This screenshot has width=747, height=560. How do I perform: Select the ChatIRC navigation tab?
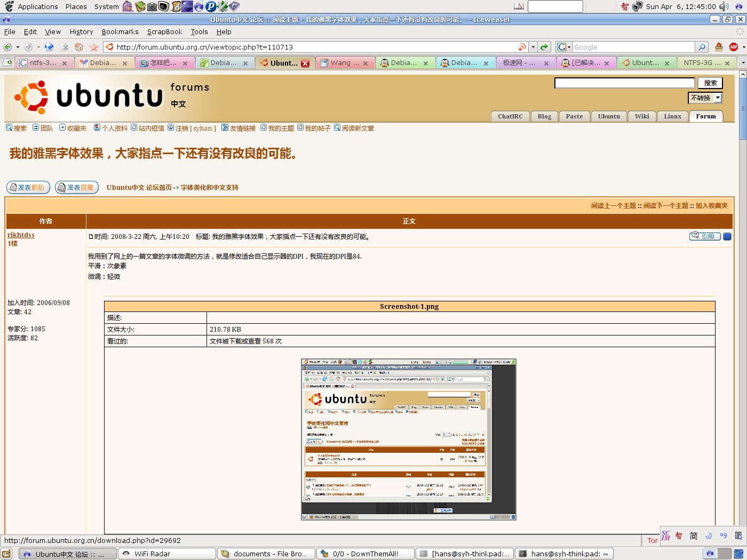click(510, 116)
